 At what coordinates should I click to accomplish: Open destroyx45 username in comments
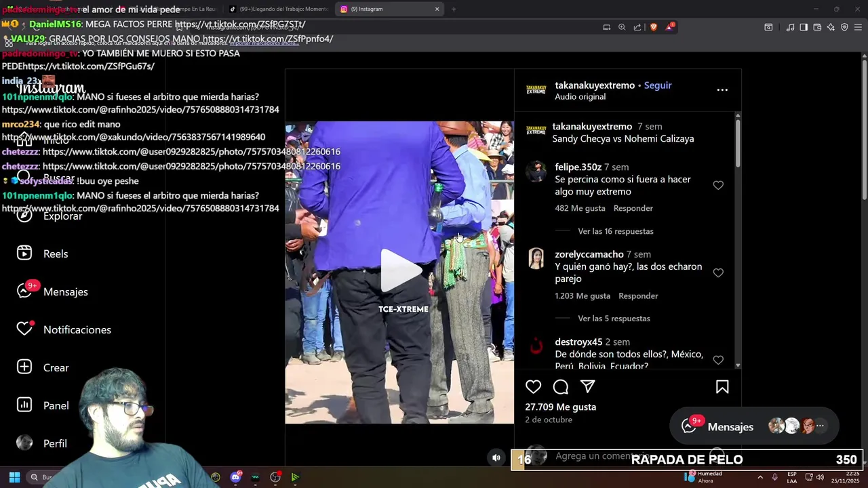click(x=578, y=342)
